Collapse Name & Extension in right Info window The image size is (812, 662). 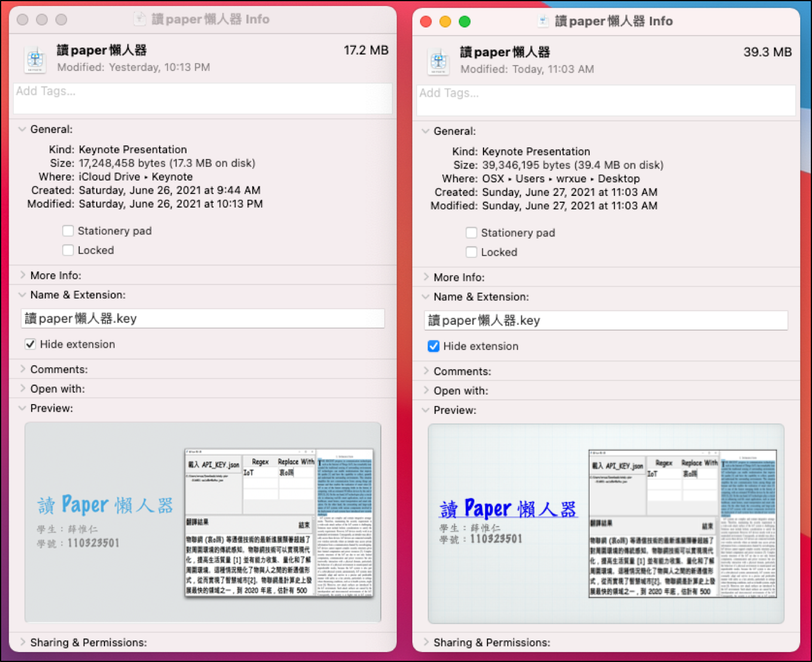click(425, 297)
